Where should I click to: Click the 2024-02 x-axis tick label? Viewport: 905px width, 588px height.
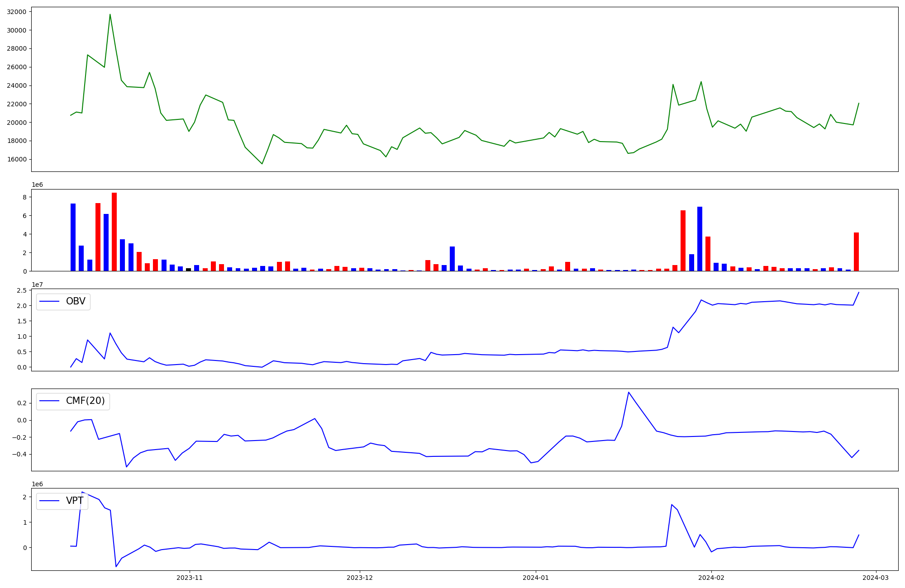pyautogui.click(x=711, y=578)
